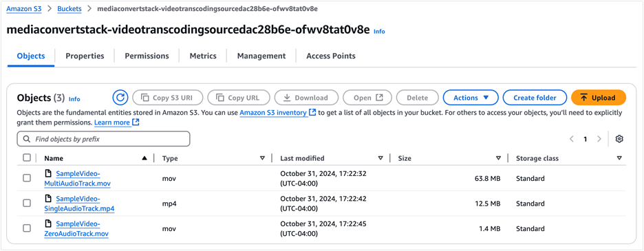The image size is (644, 251).
Task: Open the Permissions tab
Action: (147, 56)
